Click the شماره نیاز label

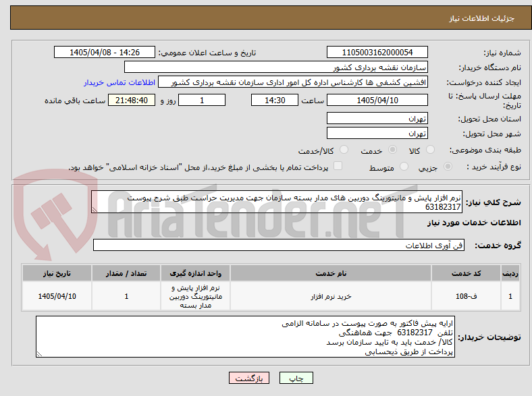(502, 53)
